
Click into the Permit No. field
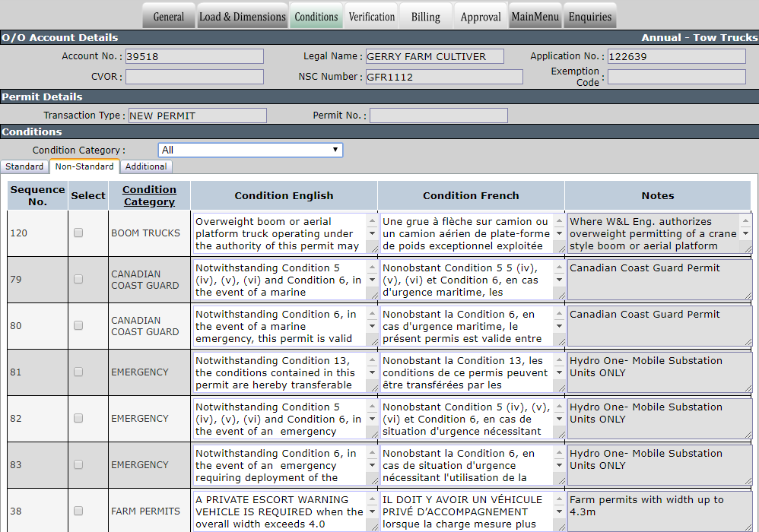[x=439, y=116]
